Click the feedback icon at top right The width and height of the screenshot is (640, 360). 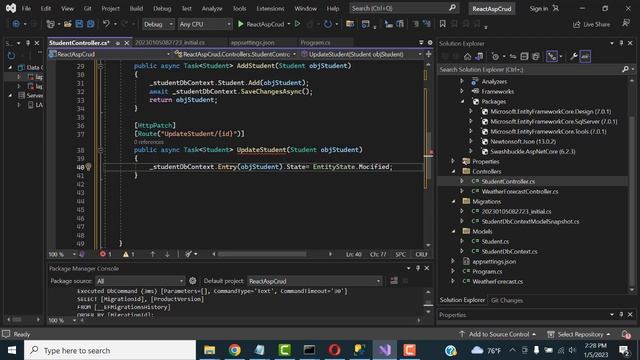pyautogui.click(x=626, y=24)
